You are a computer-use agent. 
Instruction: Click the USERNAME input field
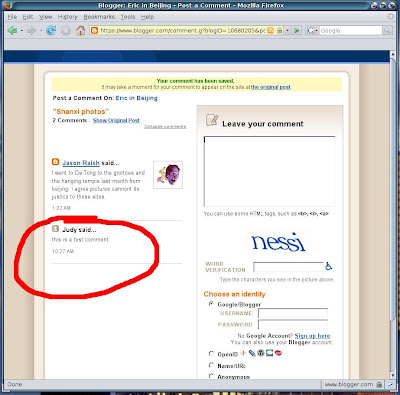293,313
